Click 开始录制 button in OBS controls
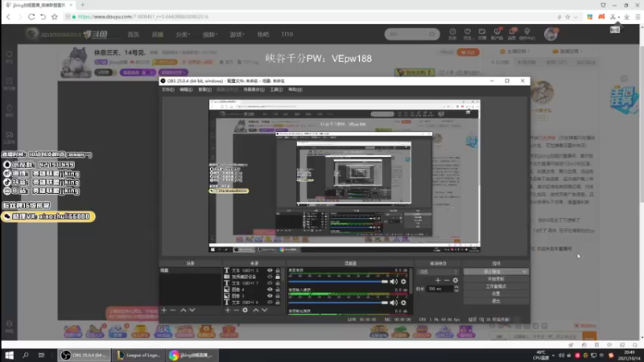Viewport: 644px width, 362px height. coord(496,279)
